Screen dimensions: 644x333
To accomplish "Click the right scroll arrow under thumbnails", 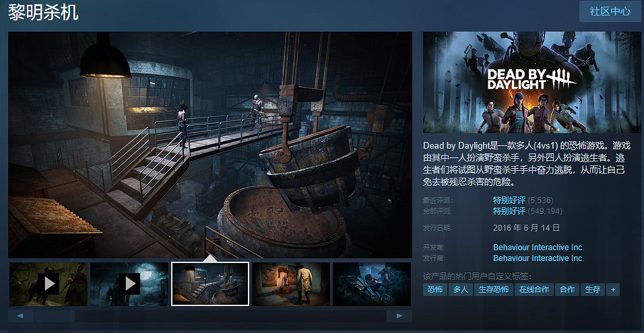I will point(399,316).
